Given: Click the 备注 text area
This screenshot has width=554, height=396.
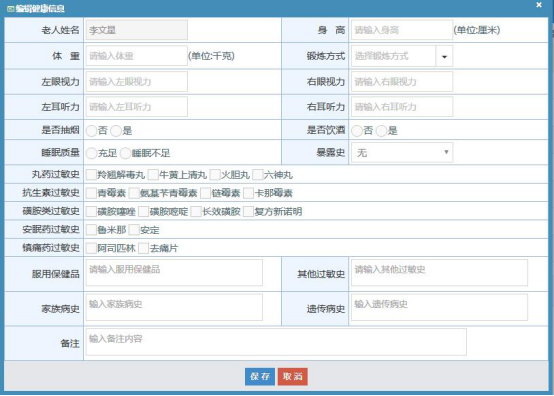Looking at the screenshot, I should click(x=276, y=342).
